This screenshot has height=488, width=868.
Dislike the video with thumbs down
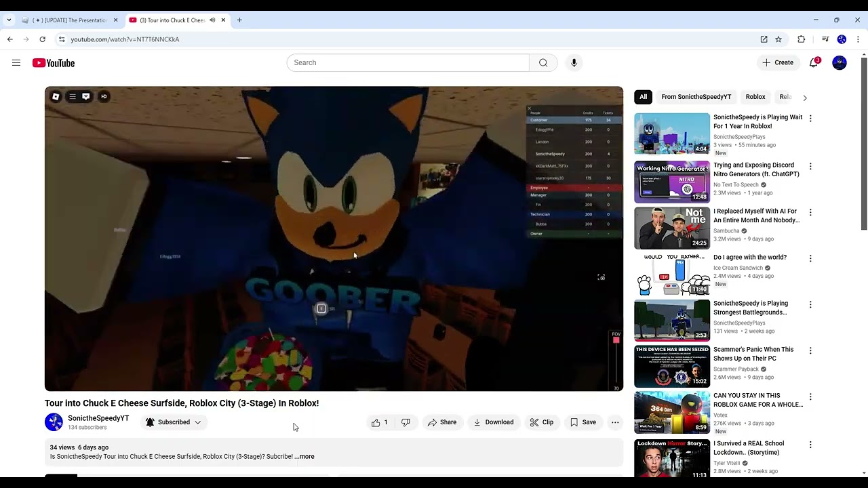coord(406,422)
